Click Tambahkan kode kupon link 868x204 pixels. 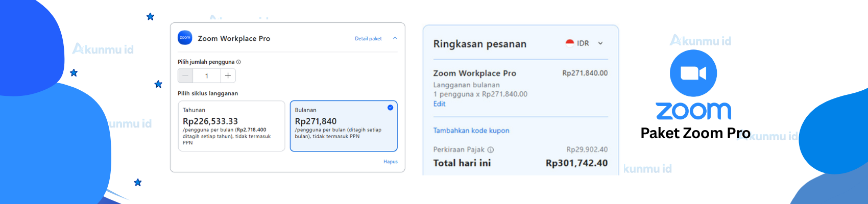471,131
